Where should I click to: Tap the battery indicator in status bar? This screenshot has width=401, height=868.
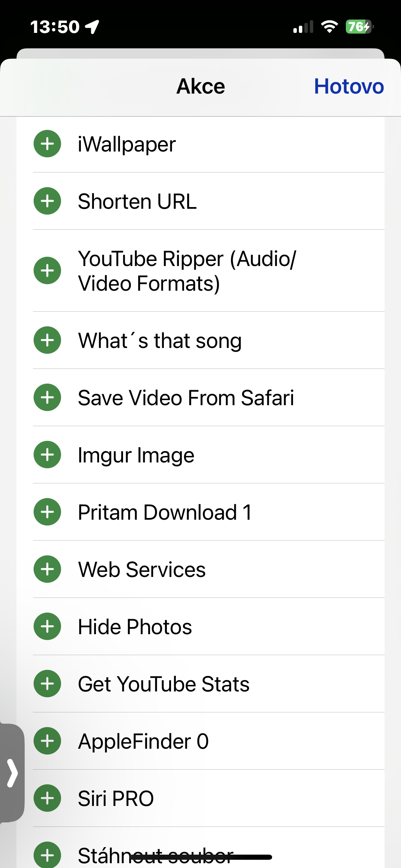(x=359, y=27)
